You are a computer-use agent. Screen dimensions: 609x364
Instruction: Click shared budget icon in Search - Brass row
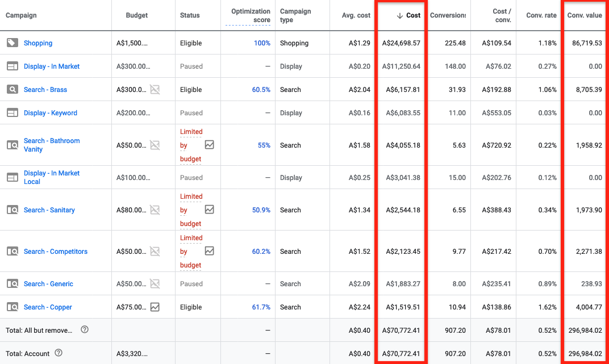(x=155, y=90)
